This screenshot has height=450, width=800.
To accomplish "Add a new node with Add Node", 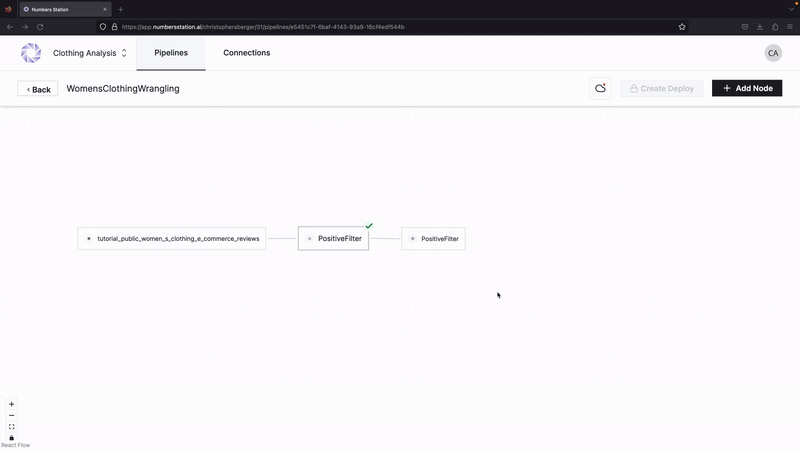I will coord(747,88).
